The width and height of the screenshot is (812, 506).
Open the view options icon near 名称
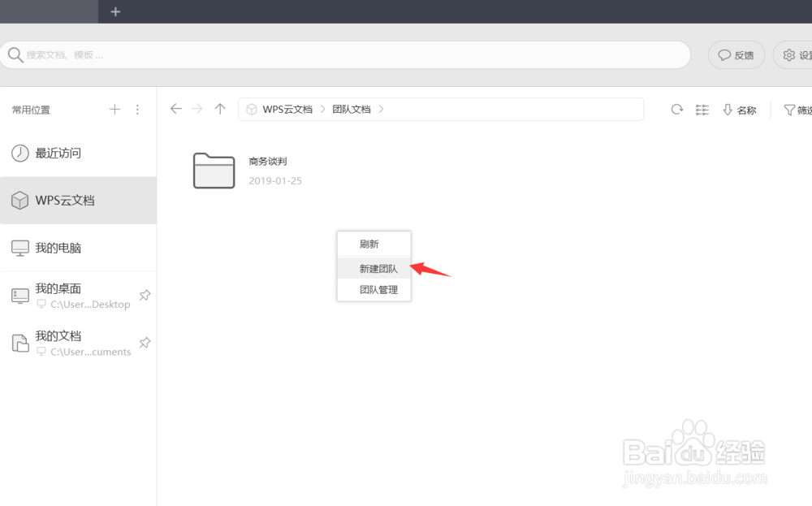702,109
